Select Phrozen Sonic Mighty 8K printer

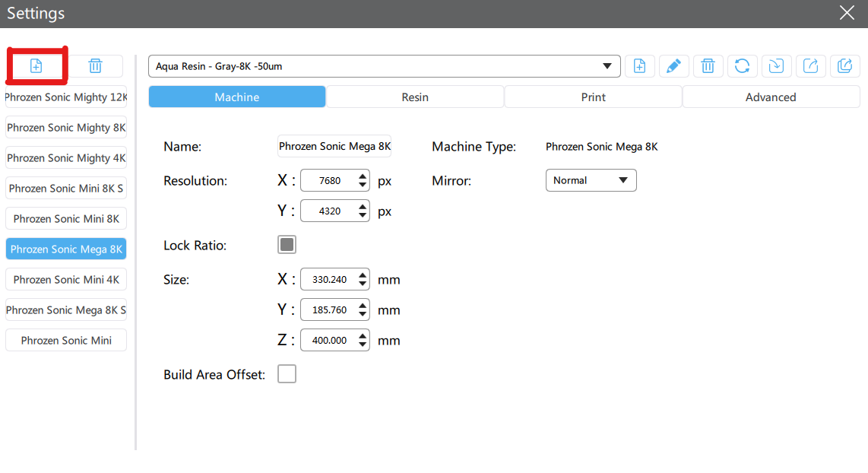coord(66,128)
